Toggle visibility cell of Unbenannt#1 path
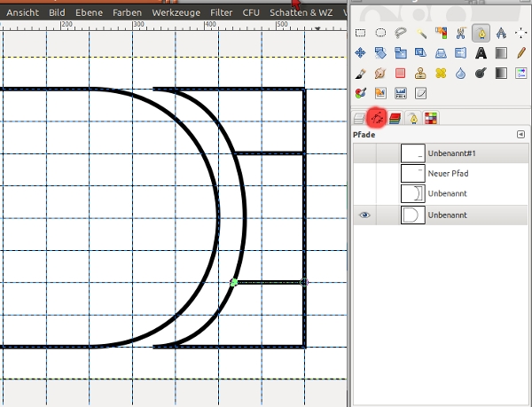Screen dimensions: 532x407 coord(364,153)
